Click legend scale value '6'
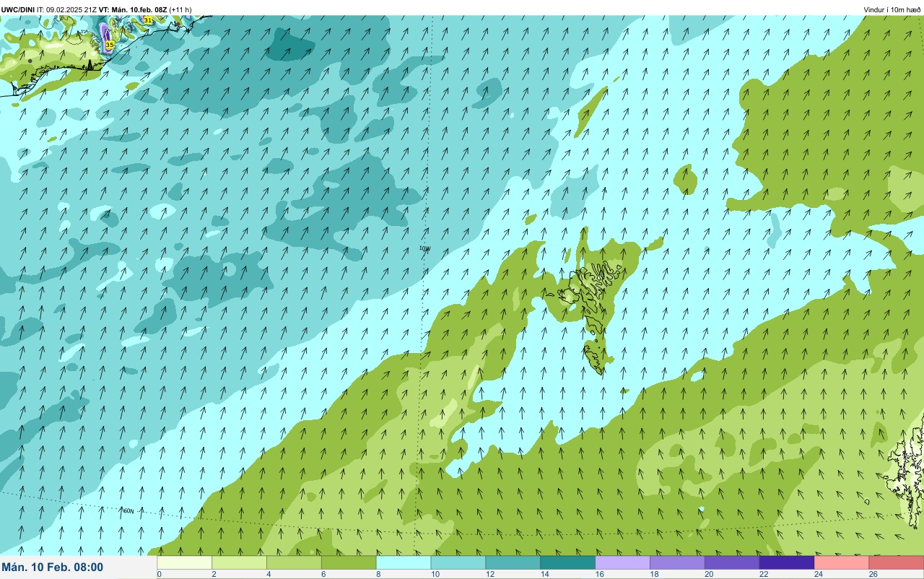 tap(323, 574)
